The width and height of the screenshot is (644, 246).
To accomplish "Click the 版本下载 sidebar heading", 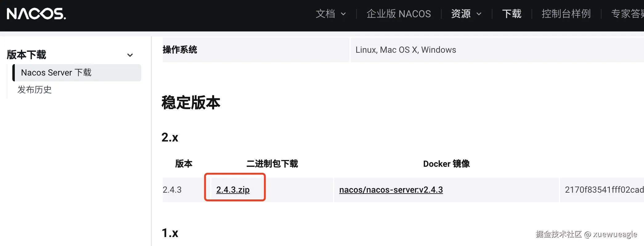I will 26,55.
